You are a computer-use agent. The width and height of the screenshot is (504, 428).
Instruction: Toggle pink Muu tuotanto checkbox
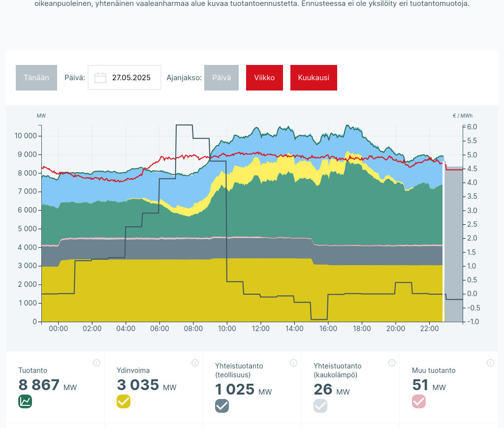[419, 401]
